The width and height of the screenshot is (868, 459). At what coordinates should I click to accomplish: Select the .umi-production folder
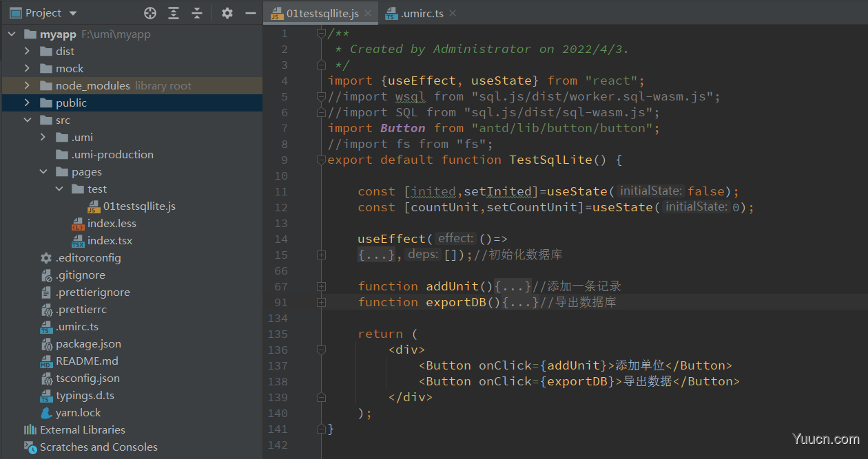tap(112, 155)
